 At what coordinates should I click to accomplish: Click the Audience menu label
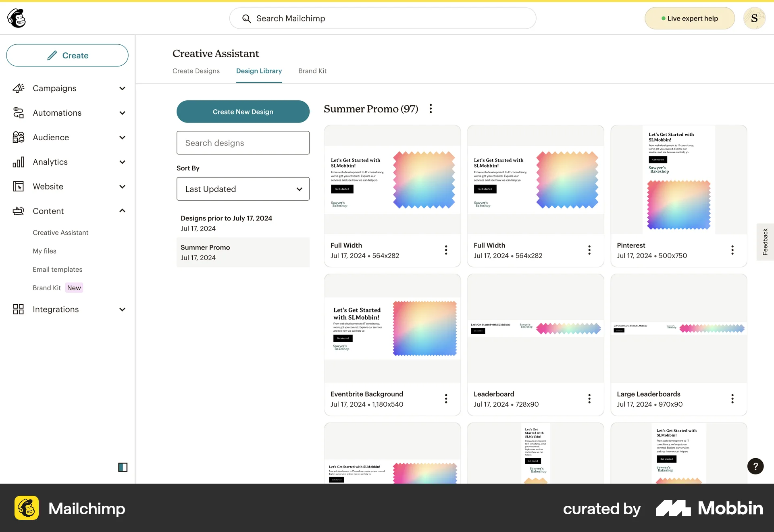coord(51,137)
